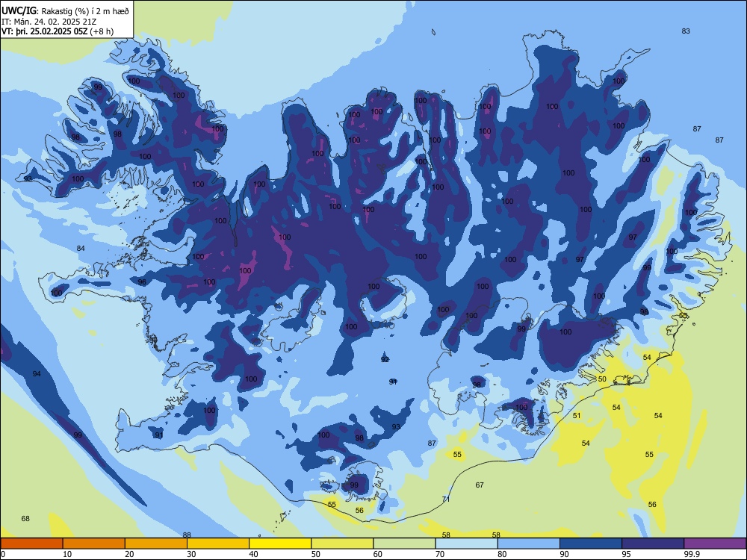Click the pale yellow 50–60 legend band
Screen dimensions: 747x560
342,544
